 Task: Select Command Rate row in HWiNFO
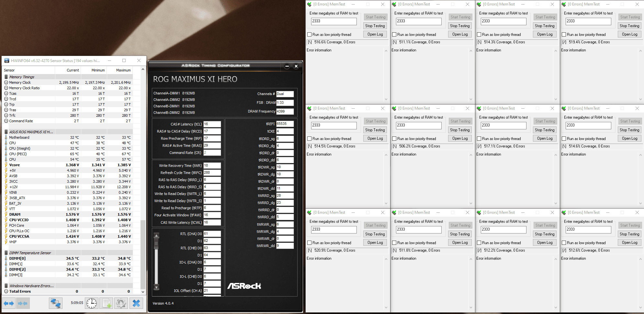point(68,121)
